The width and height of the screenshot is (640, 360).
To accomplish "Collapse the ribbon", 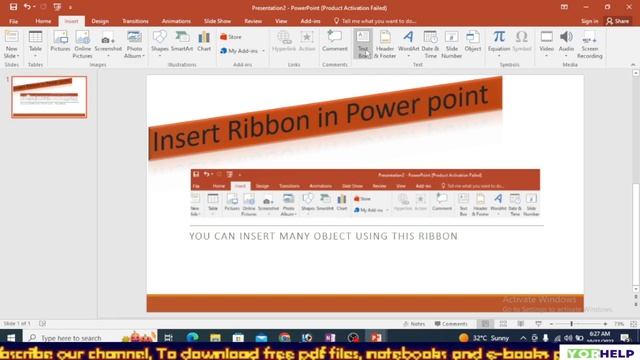I will [633, 64].
